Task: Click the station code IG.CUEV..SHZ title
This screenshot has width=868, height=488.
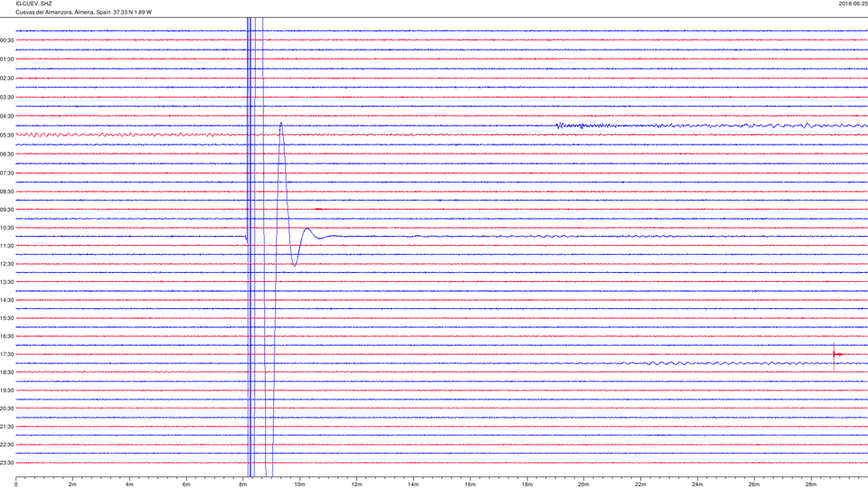Action: pos(33,4)
